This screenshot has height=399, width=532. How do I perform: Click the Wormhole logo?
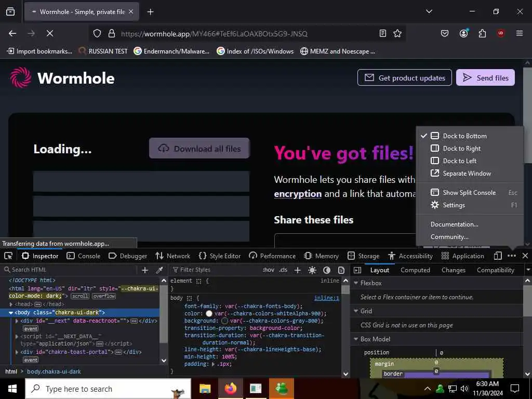pos(62,78)
